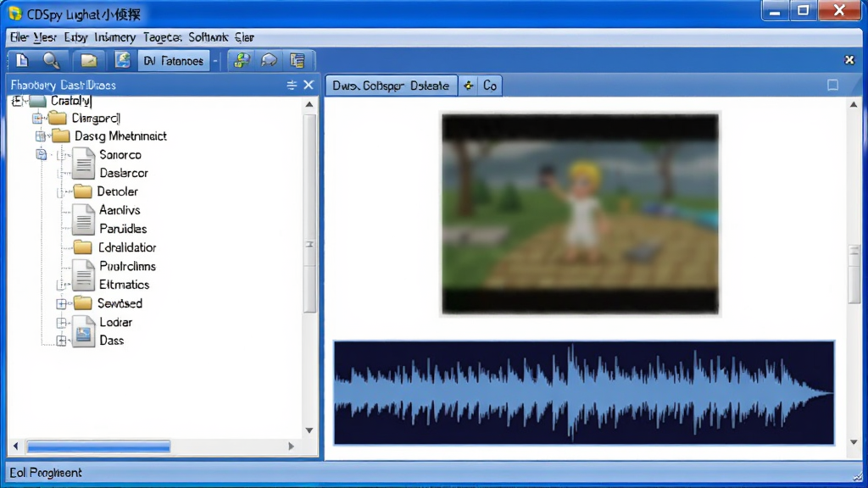Click the tree panel's scroll down arrow
868x488 pixels.
309,430
